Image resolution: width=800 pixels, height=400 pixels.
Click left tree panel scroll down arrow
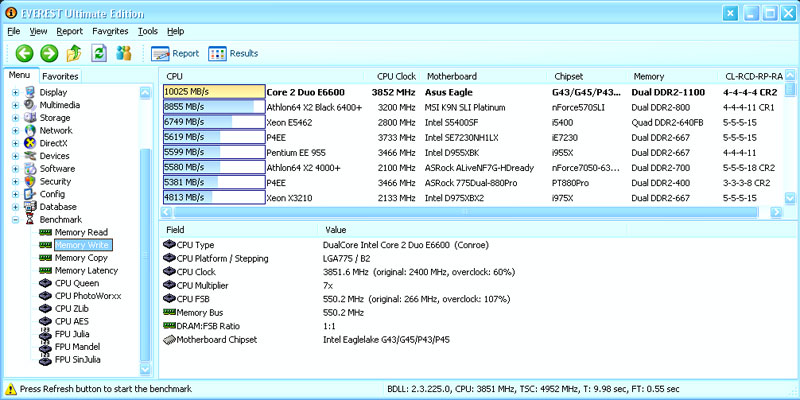145,368
